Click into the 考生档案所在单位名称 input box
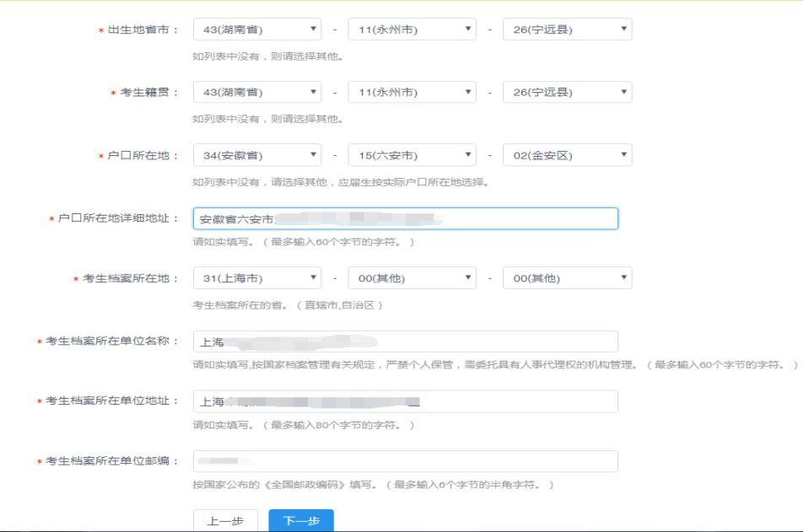 click(x=405, y=341)
